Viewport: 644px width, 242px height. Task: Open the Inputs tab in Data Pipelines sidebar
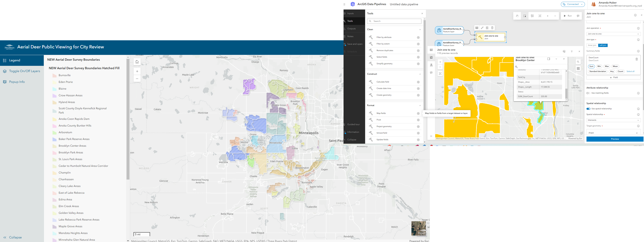[x=354, y=13]
